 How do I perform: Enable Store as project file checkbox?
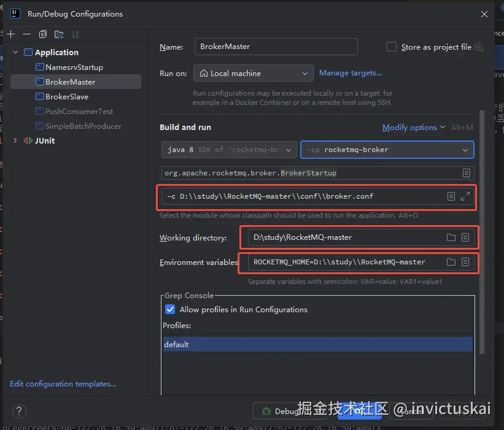point(391,47)
